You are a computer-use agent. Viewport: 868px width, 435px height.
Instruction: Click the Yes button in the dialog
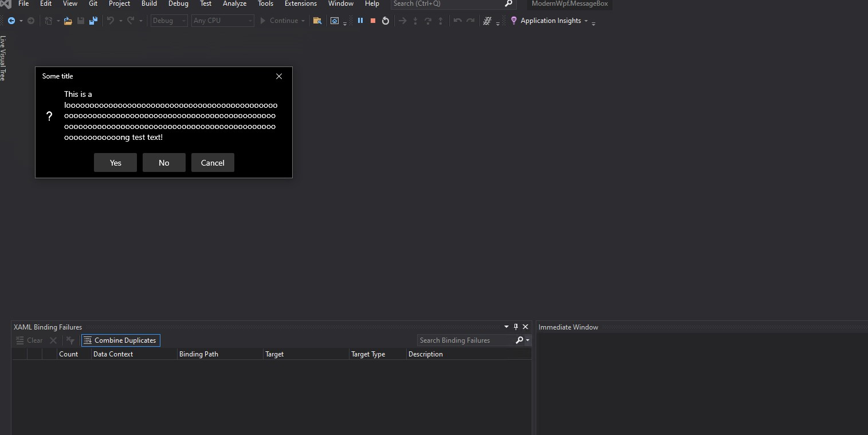click(115, 162)
